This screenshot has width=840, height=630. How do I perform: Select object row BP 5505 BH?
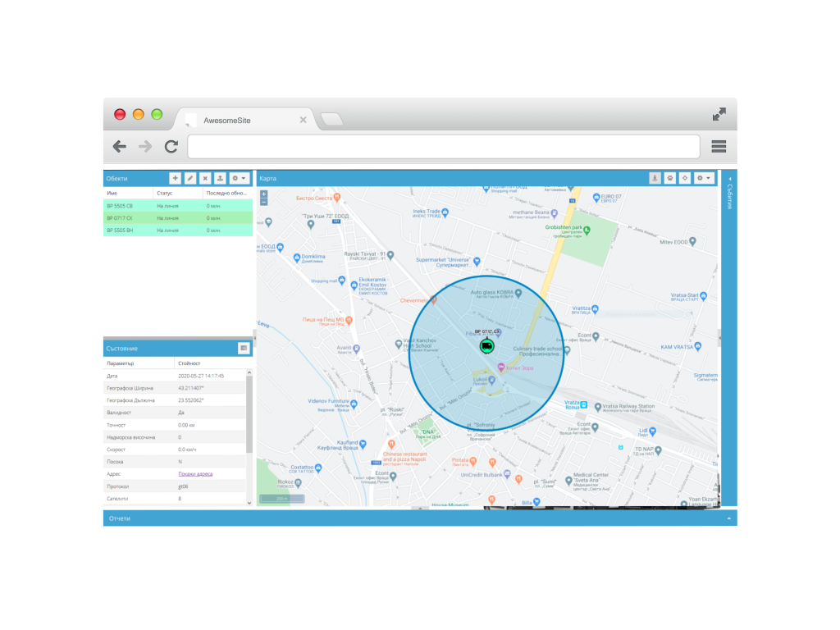click(x=178, y=231)
